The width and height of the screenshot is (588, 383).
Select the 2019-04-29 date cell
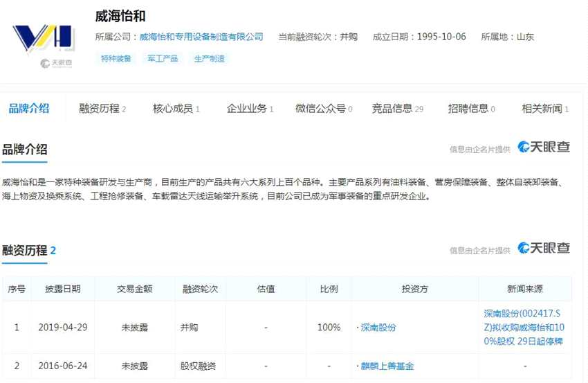pos(63,328)
